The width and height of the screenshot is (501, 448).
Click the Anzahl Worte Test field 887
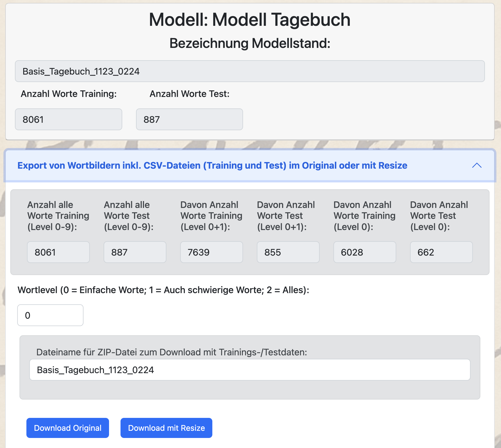[189, 119]
